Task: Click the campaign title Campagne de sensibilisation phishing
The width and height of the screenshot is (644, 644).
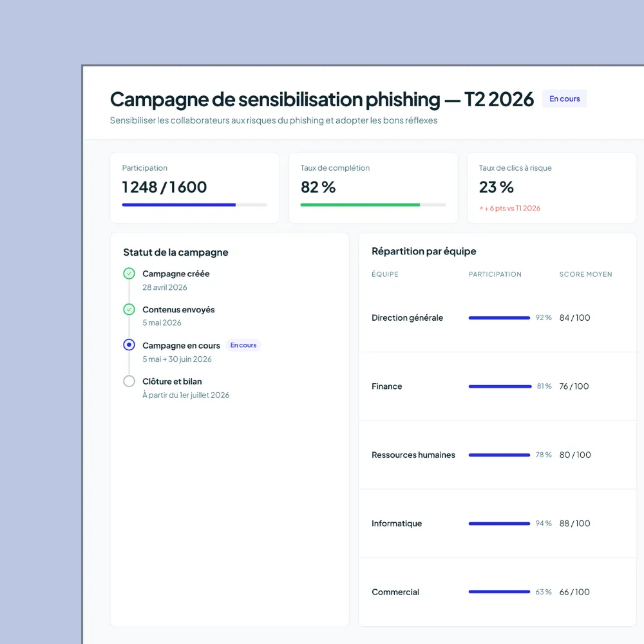Action: point(275,99)
